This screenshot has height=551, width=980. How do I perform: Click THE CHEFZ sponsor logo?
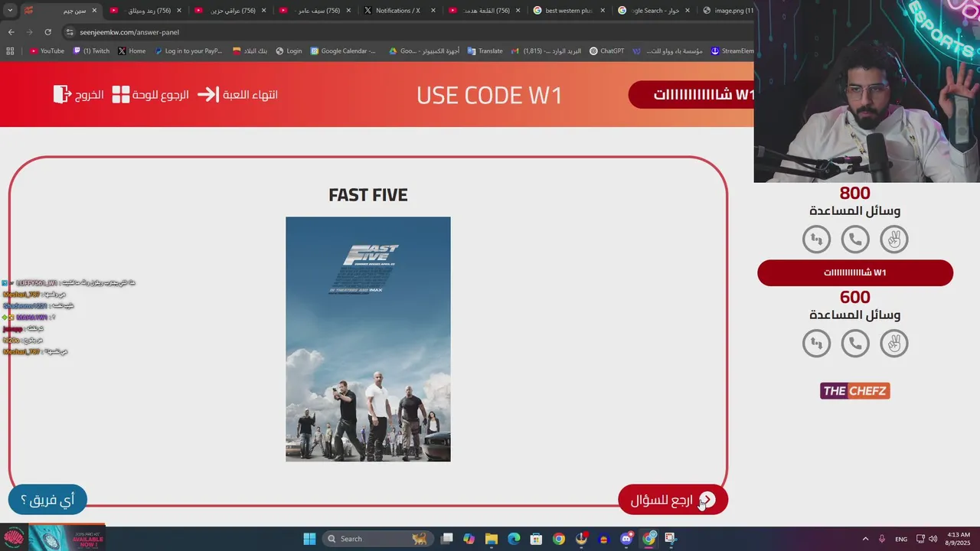854,391
